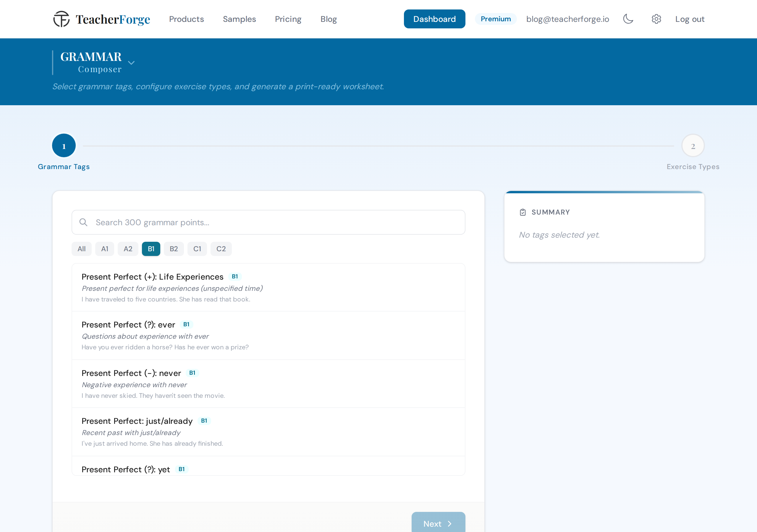Toggle the B1 level filter
Image resolution: width=757 pixels, height=532 pixels.
[x=151, y=249]
